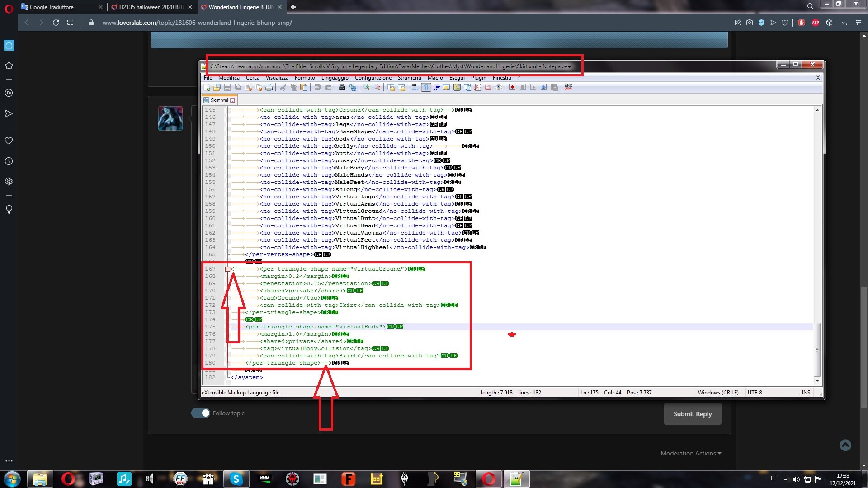This screenshot has width=868, height=488.
Task: Open the Modifica menu
Action: pos(229,78)
